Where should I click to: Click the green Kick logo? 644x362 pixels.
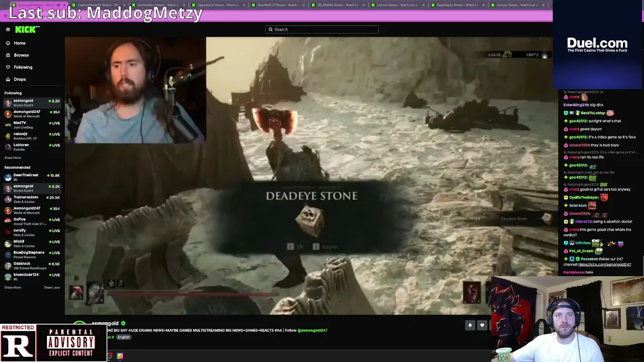(x=27, y=30)
